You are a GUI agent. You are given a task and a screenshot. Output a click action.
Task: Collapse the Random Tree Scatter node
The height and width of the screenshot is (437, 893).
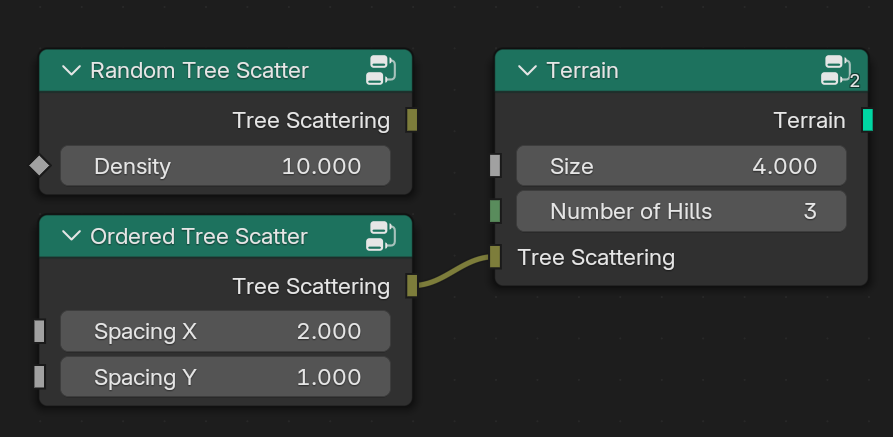[70, 70]
